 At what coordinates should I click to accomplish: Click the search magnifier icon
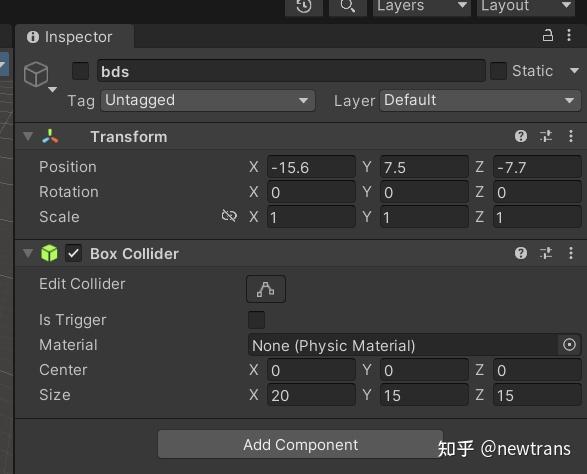tap(348, 6)
